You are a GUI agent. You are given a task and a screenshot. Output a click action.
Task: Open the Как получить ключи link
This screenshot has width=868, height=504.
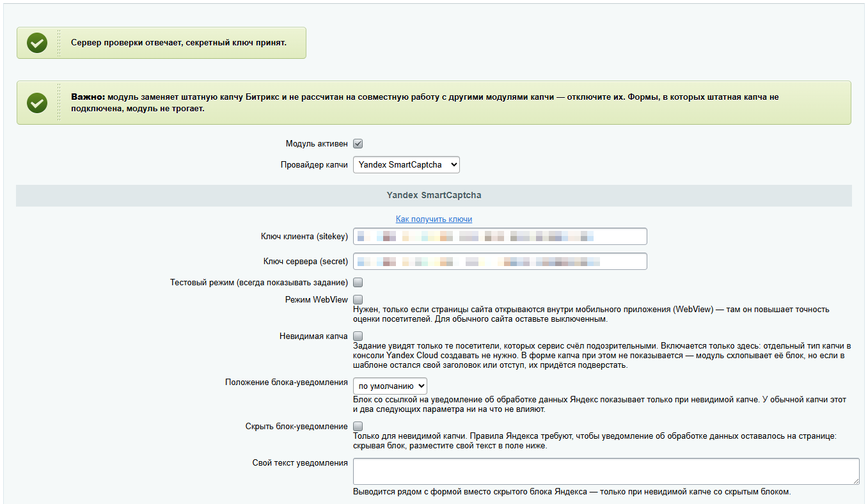pyautogui.click(x=434, y=219)
